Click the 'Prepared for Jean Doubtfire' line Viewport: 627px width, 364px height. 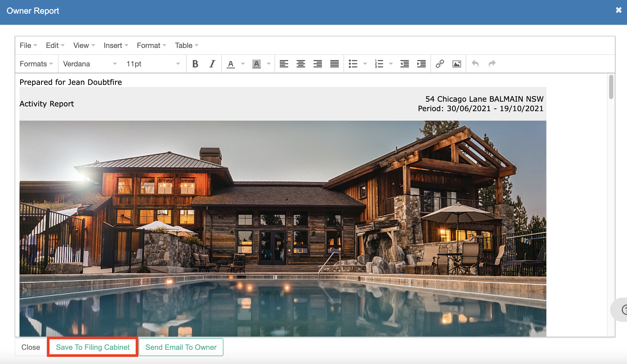71,82
